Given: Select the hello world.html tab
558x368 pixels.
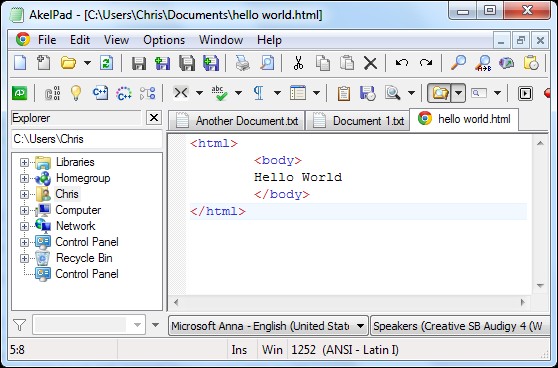Looking at the screenshot, I should click(464, 119).
